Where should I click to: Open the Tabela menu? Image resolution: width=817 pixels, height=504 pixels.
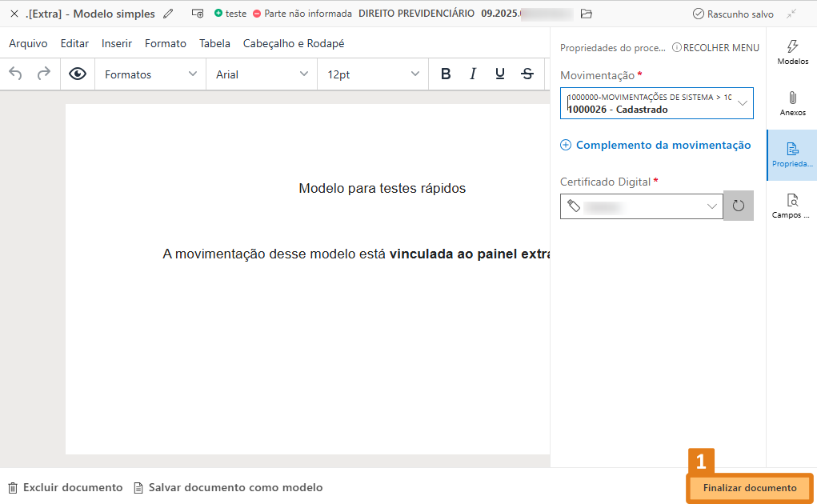click(x=214, y=43)
